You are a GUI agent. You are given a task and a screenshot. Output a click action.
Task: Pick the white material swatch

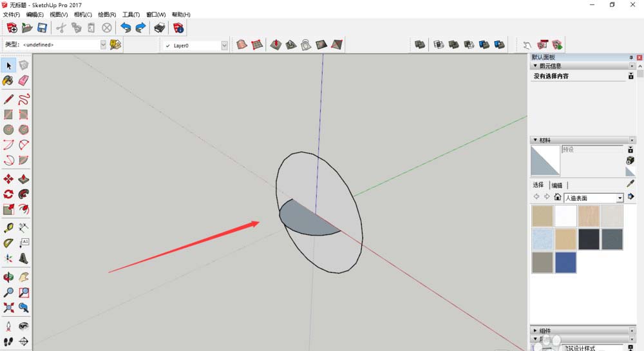[565, 216]
